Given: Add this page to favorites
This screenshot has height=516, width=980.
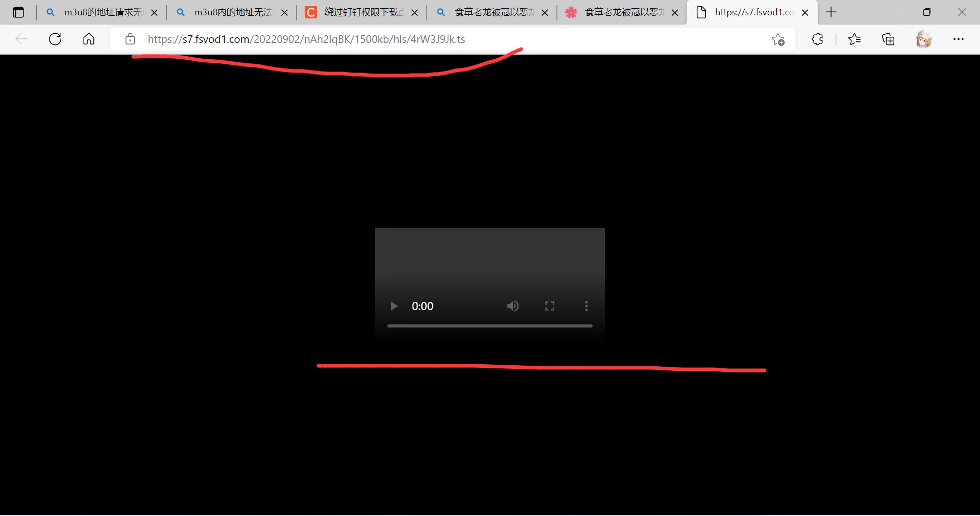Looking at the screenshot, I should [x=778, y=39].
